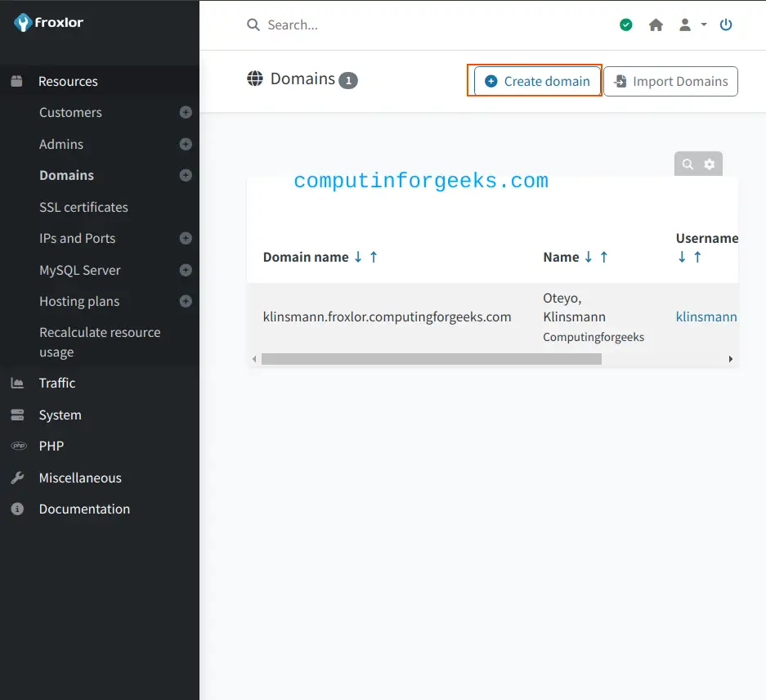Image resolution: width=766 pixels, height=700 pixels.
Task: Sort Domain name column descending arrow
Action: [x=358, y=257]
